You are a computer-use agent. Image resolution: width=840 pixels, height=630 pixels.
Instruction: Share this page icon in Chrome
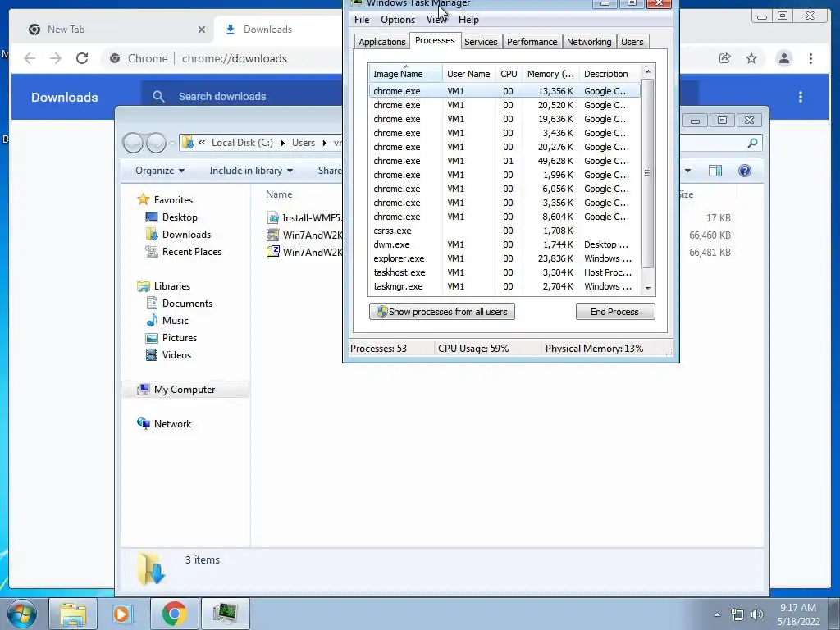(725, 58)
